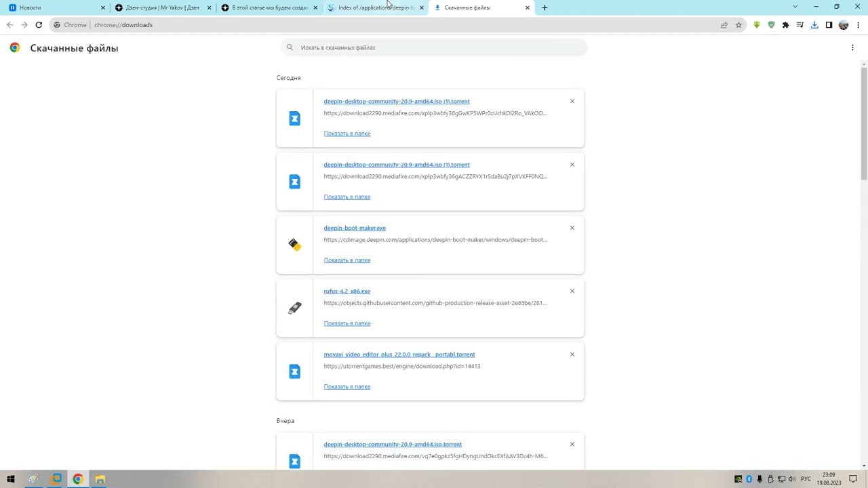This screenshot has height=488, width=868.
Task: Bookmark this page with the star
Action: click(738, 25)
